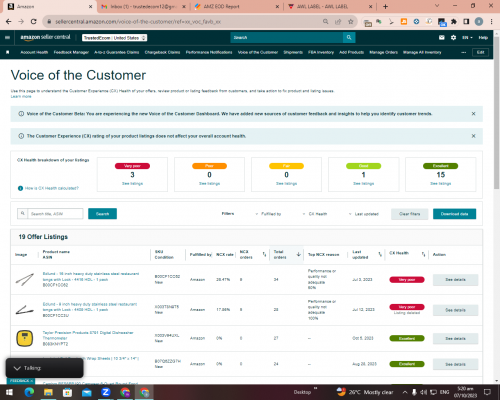Expand the Fulfilled by filter

268,214
